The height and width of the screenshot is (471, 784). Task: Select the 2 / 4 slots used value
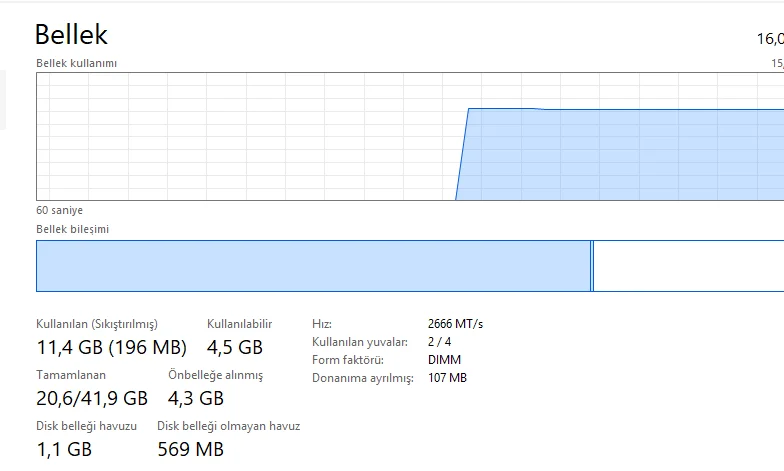coord(439,342)
